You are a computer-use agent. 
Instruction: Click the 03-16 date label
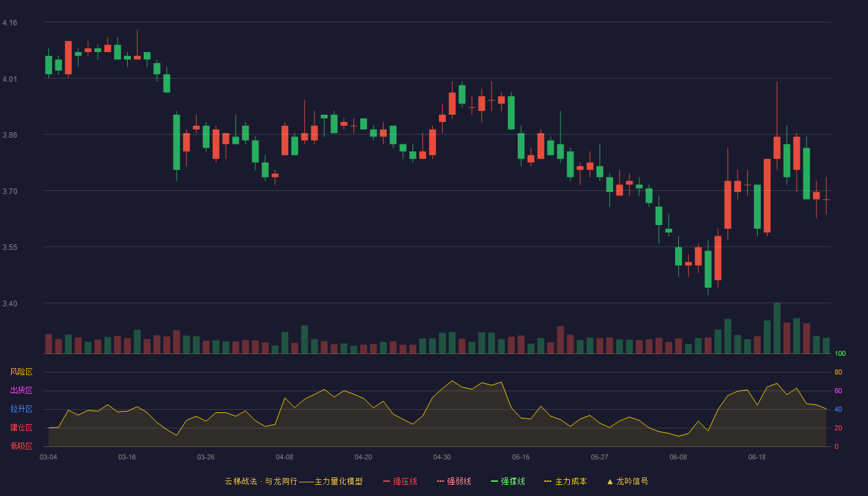point(127,457)
